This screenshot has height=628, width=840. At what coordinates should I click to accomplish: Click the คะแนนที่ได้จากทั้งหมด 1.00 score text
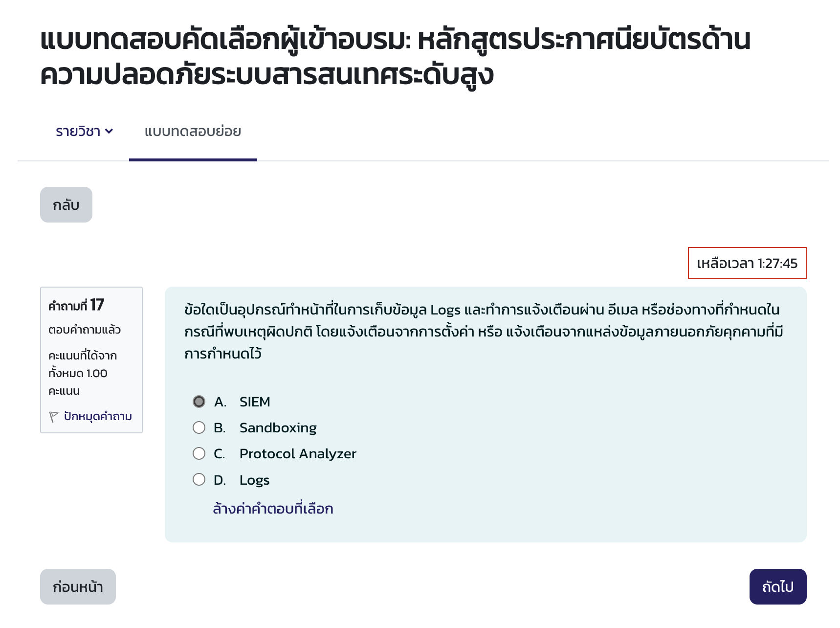80,373
